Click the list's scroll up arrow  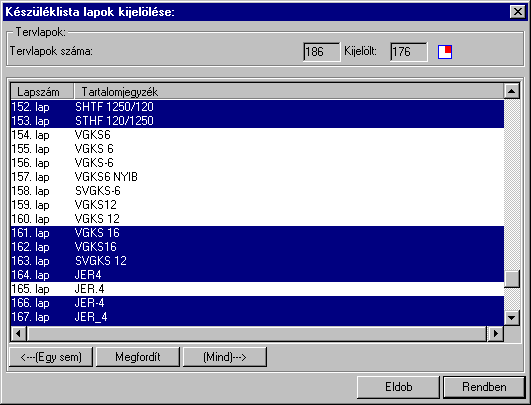point(512,91)
